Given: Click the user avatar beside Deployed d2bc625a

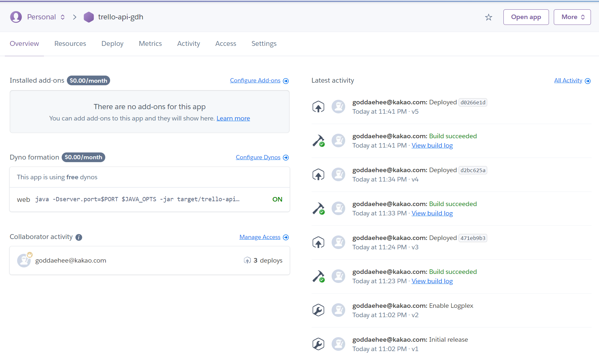Looking at the screenshot, I should click(x=338, y=174).
